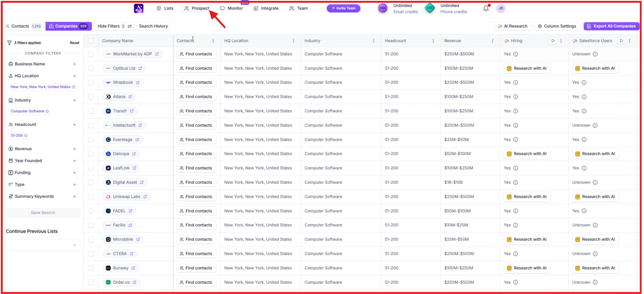Open the Integrate tab

tap(266, 8)
